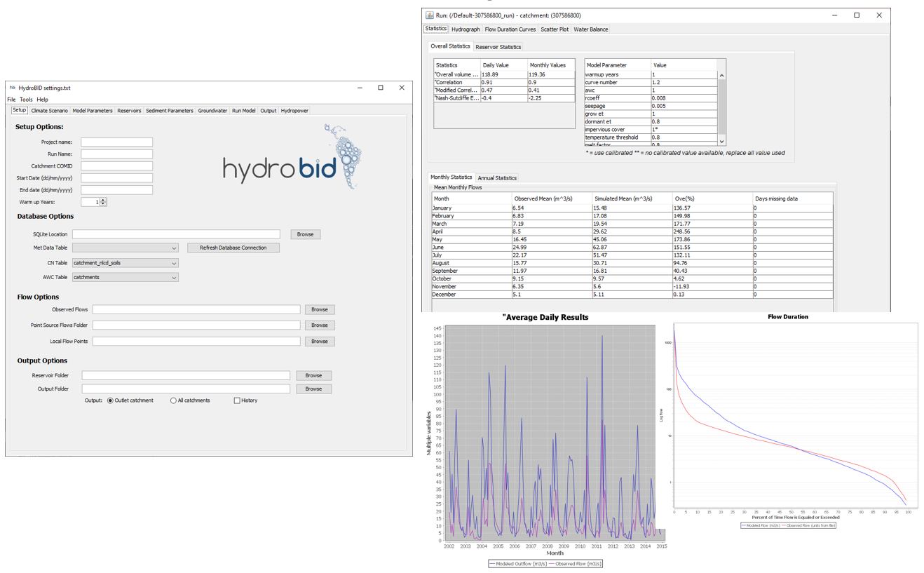Open the AWC Table dropdown

click(125, 277)
